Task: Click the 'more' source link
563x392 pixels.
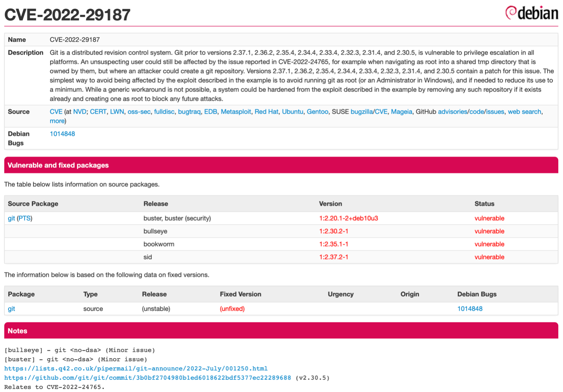Action: (x=57, y=121)
